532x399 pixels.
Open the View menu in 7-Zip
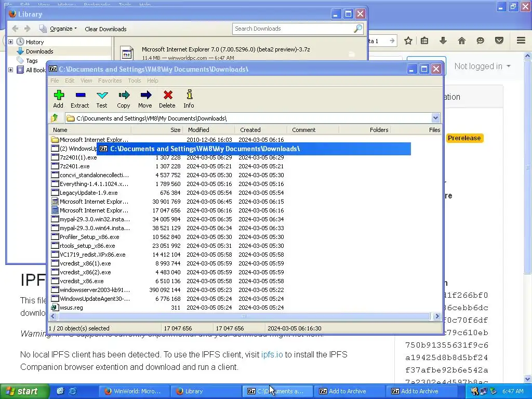pos(86,81)
